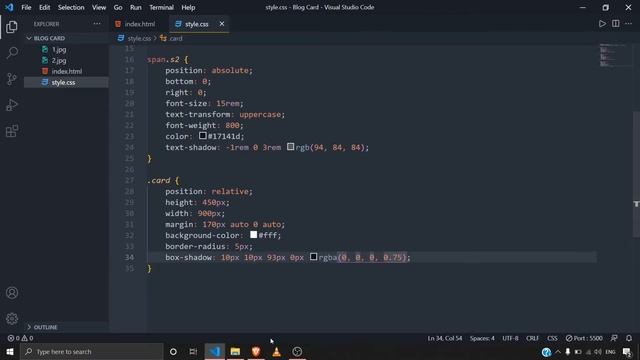Open the Source Control view
The image size is (640, 360).
[12, 79]
